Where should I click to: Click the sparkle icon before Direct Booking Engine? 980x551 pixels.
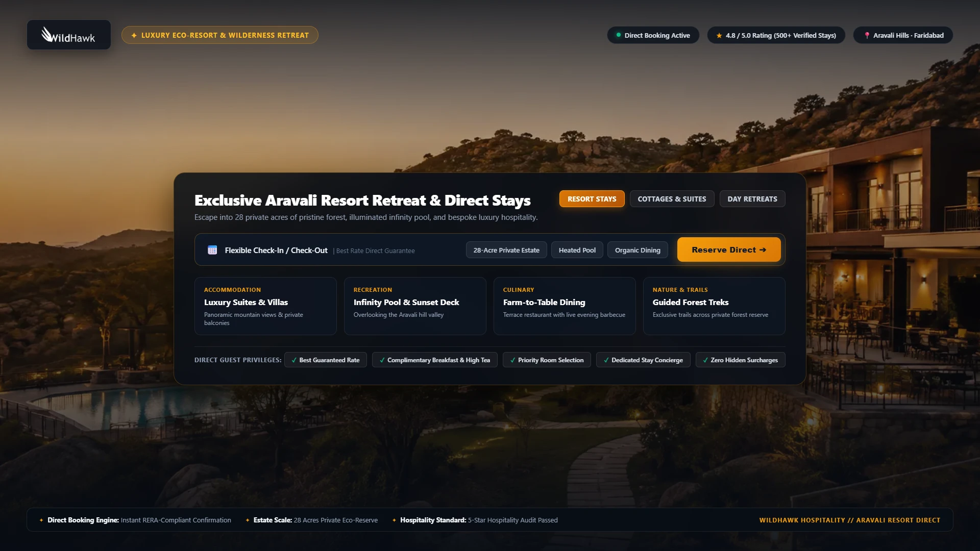tap(41, 520)
